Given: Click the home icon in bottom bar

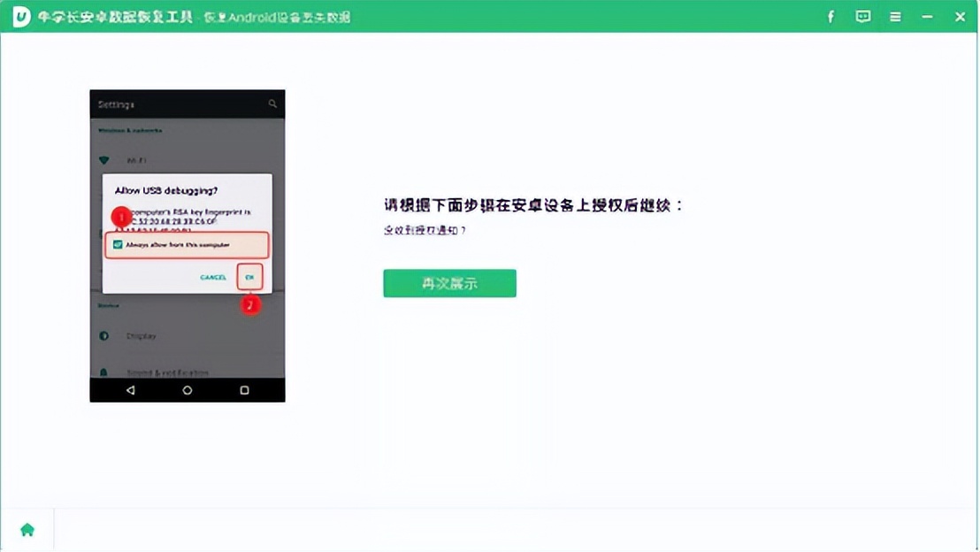Looking at the screenshot, I should click(27, 529).
